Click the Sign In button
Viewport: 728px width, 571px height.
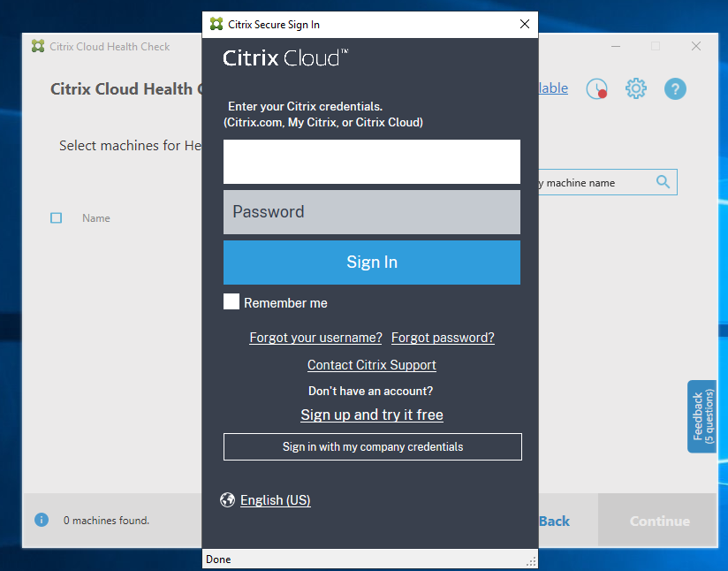[x=372, y=262]
